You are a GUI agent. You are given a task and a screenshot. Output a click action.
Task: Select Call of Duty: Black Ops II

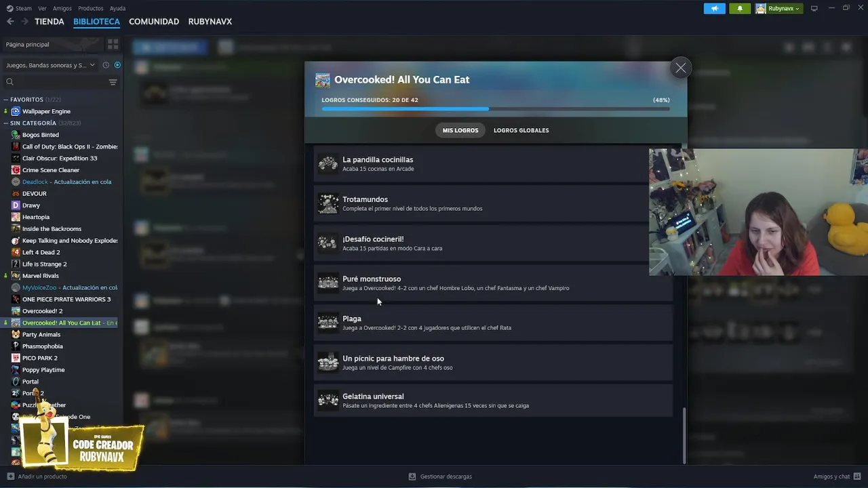64,146
